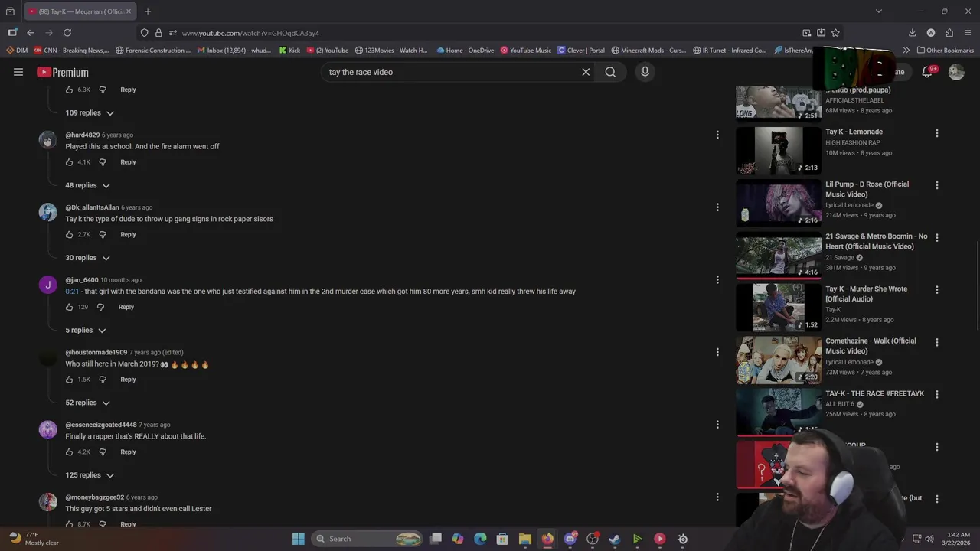Open Tay-K Murder She Wrote thumbnail

click(779, 308)
